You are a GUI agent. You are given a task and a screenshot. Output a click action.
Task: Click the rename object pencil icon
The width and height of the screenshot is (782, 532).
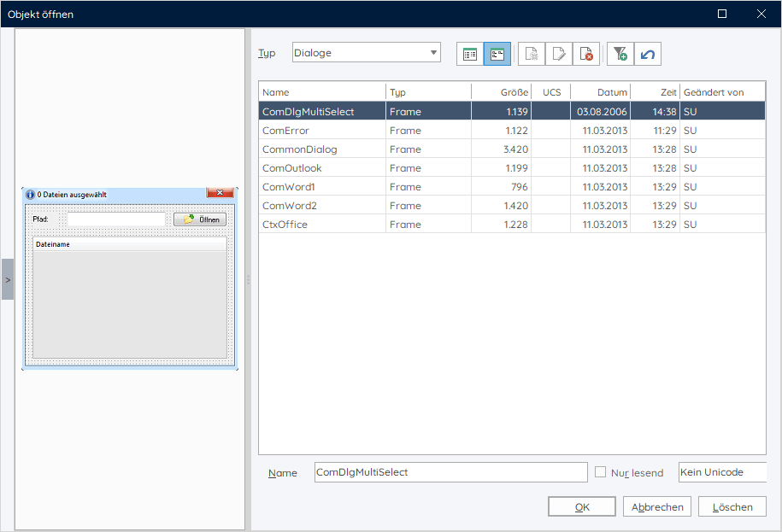pos(559,54)
